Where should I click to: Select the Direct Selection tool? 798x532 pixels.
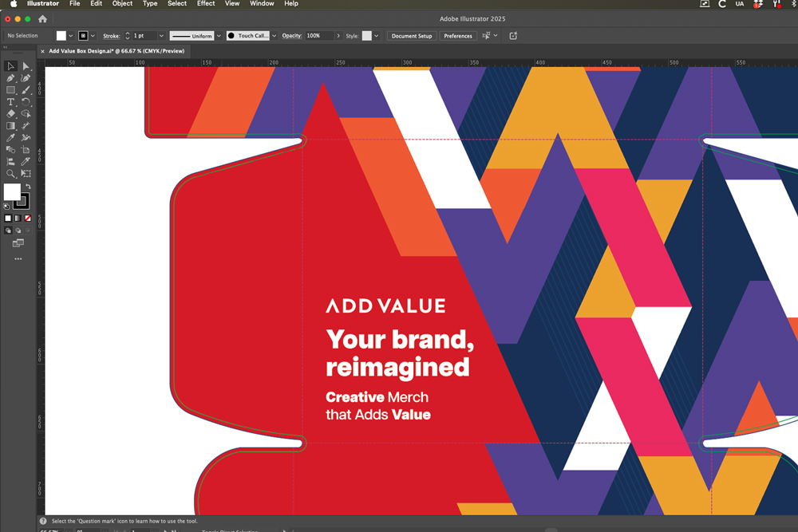pyautogui.click(x=26, y=66)
